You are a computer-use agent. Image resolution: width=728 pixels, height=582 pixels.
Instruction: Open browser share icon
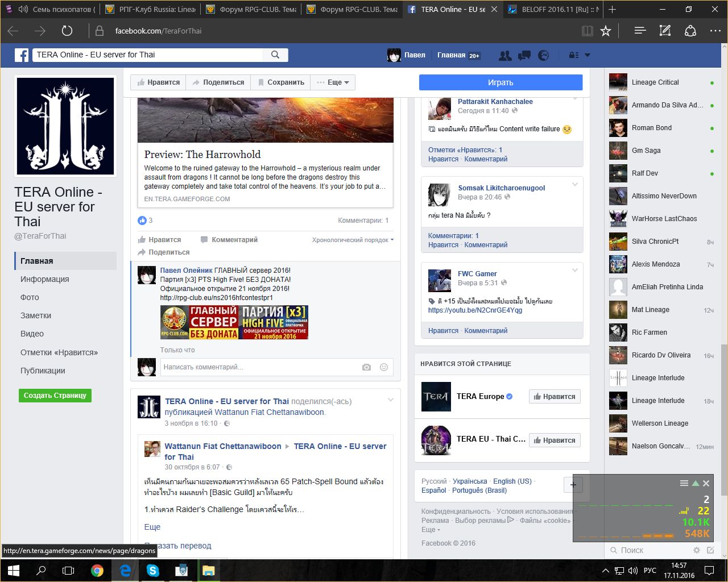(690, 31)
